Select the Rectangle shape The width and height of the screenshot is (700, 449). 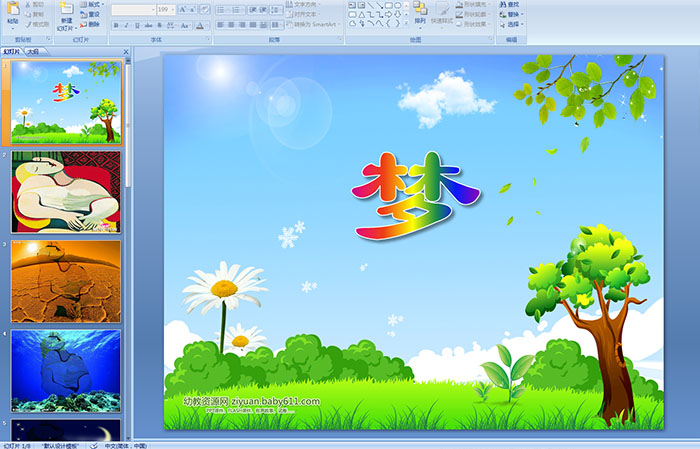pyautogui.click(x=388, y=5)
